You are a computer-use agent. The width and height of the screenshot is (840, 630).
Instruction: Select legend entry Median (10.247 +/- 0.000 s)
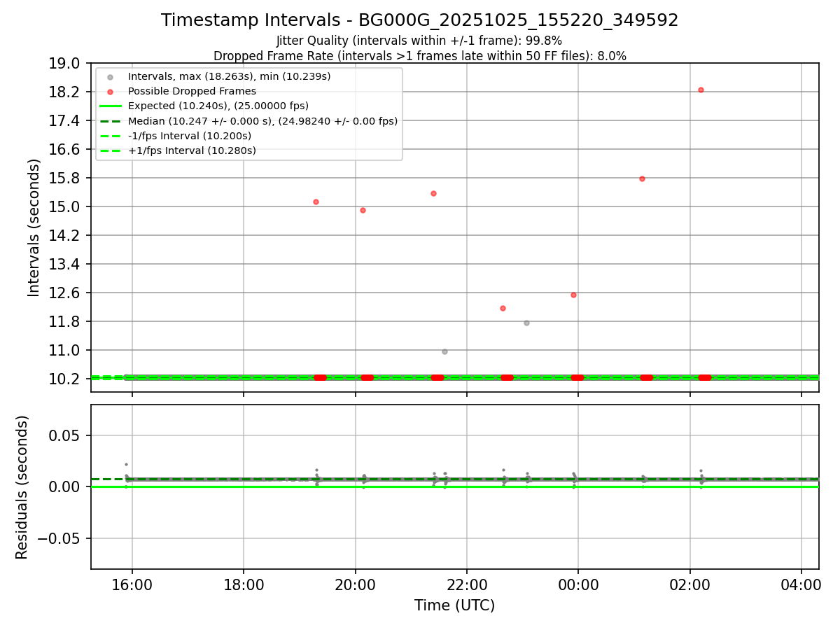point(262,120)
